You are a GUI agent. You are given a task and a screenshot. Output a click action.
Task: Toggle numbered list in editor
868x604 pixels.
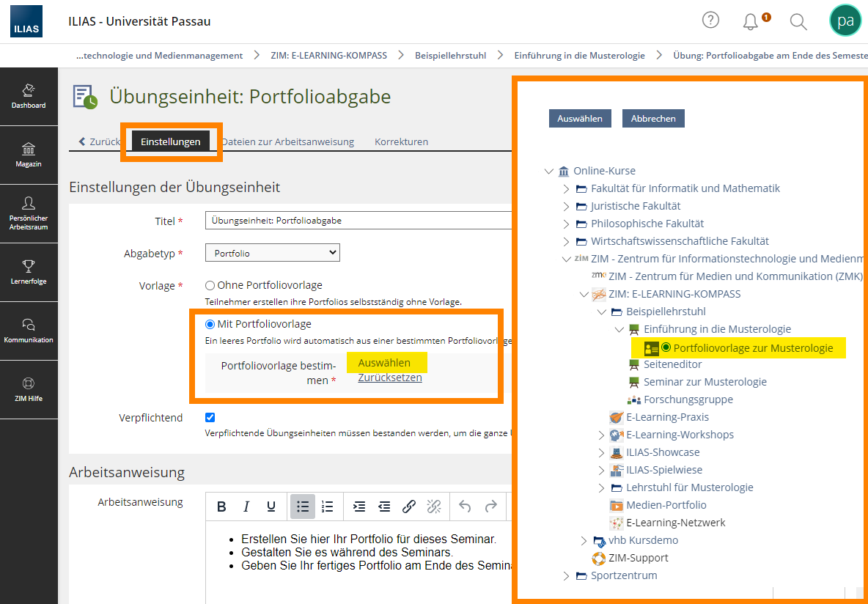click(x=328, y=507)
